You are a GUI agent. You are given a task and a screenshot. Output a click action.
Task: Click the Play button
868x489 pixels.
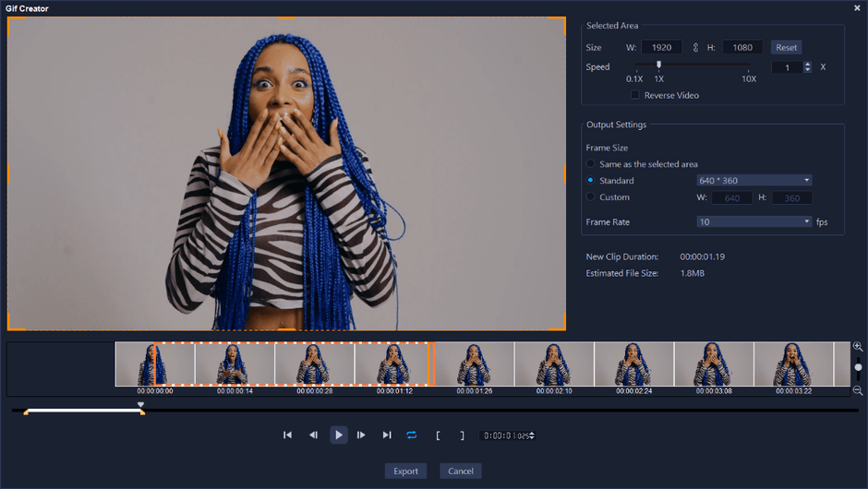pos(339,435)
